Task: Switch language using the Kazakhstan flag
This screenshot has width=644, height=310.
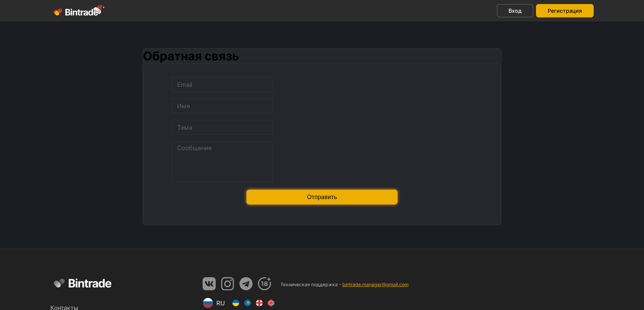Action: [248, 303]
